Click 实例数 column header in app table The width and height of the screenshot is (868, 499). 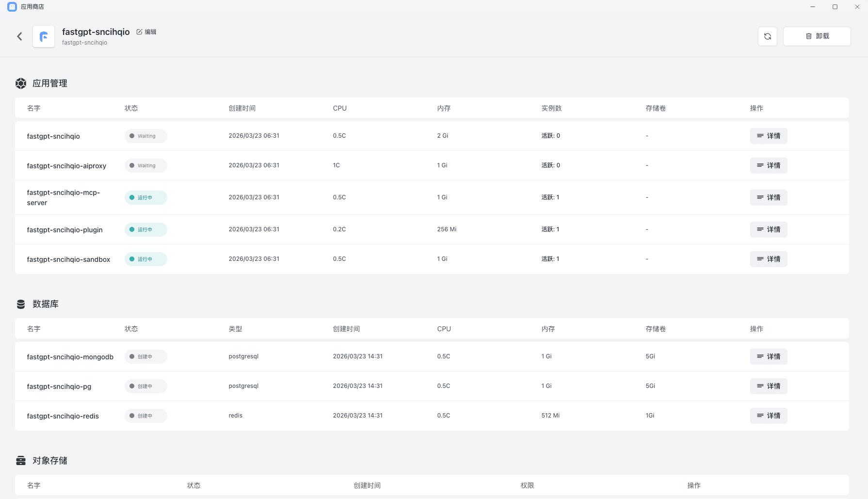pos(551,108)
